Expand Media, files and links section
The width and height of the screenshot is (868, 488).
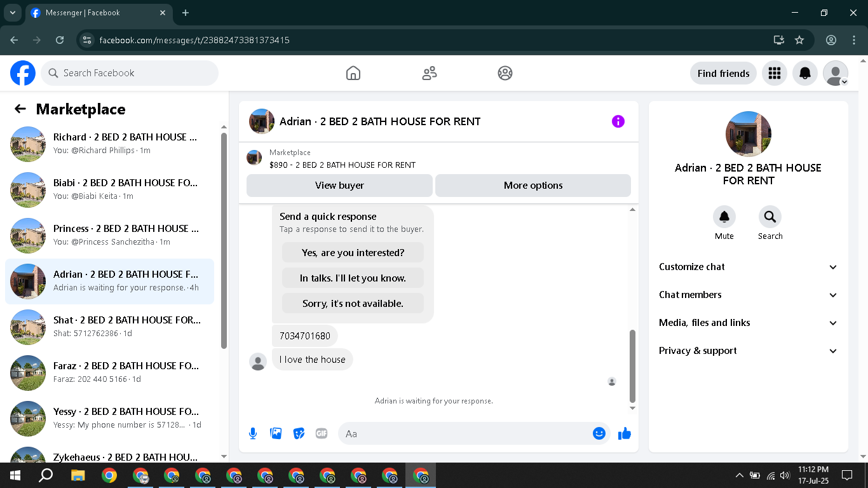(749, 323)
